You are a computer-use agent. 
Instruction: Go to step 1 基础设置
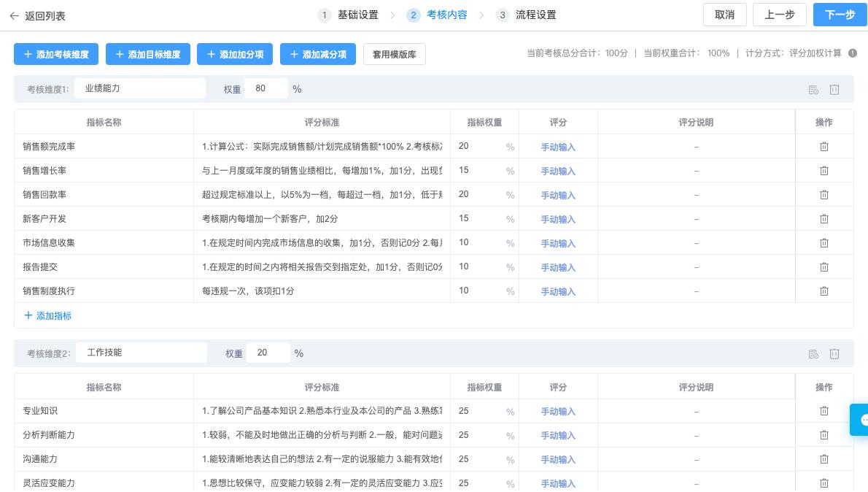(x=348, y=15)
